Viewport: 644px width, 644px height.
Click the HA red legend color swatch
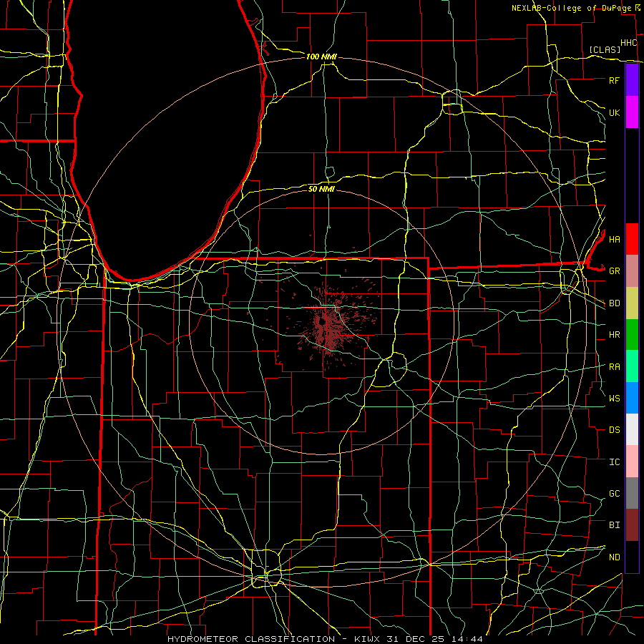pyautogui.click(x=632, y=239)
